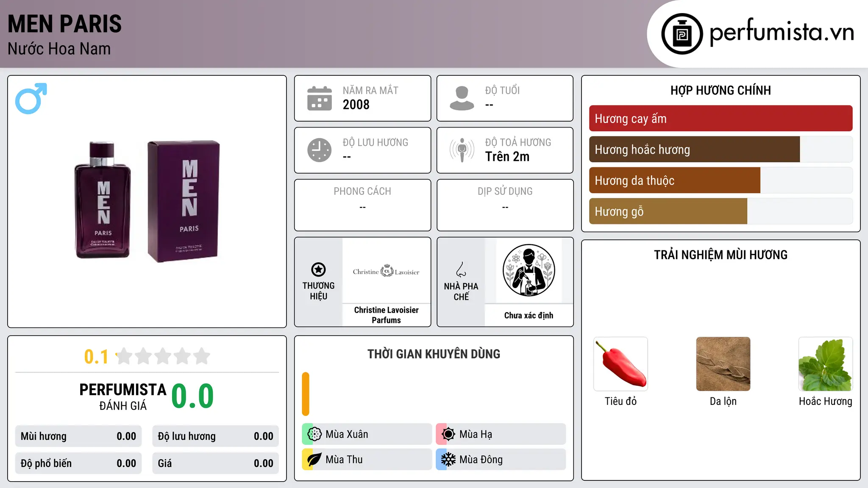Click the green 0.0 Perfumista score

pos(192,396)
